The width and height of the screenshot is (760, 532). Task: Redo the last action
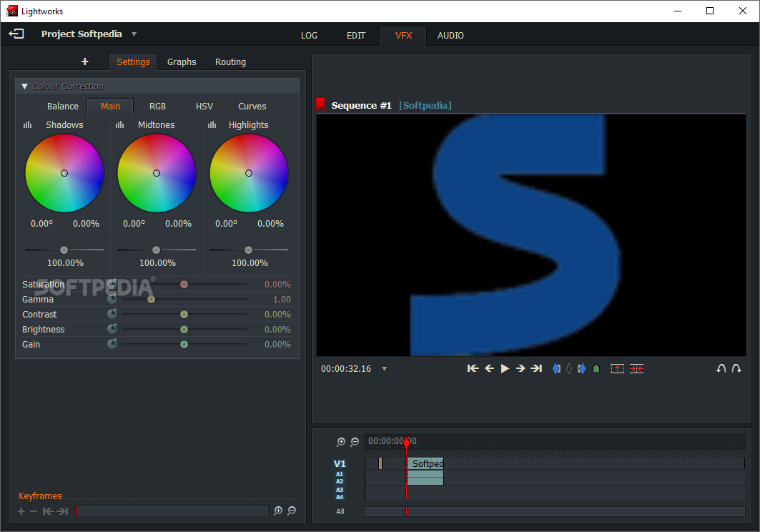(x=736, y=368)
